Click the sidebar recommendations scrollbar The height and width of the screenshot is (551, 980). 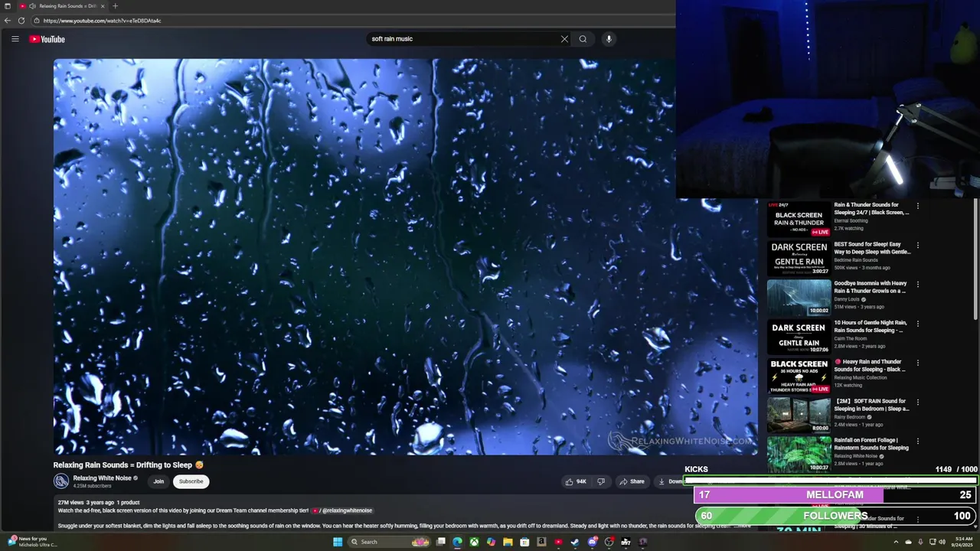point(975,260)
